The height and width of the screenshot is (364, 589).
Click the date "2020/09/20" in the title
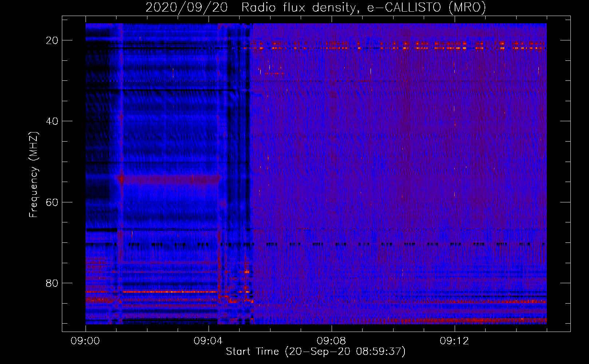coord(187,7)
